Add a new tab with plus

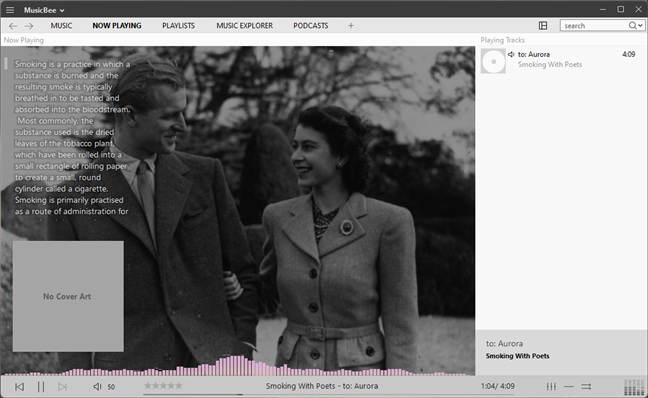(x=351, y=26)
